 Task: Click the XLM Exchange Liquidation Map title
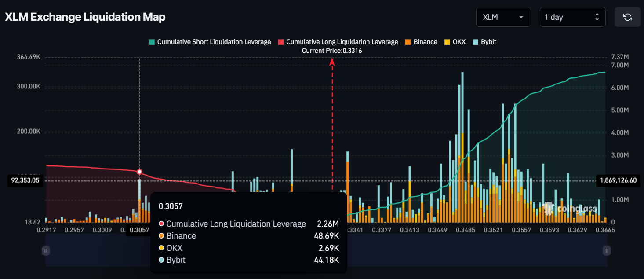pyautogui.click(x=85, y=17)
